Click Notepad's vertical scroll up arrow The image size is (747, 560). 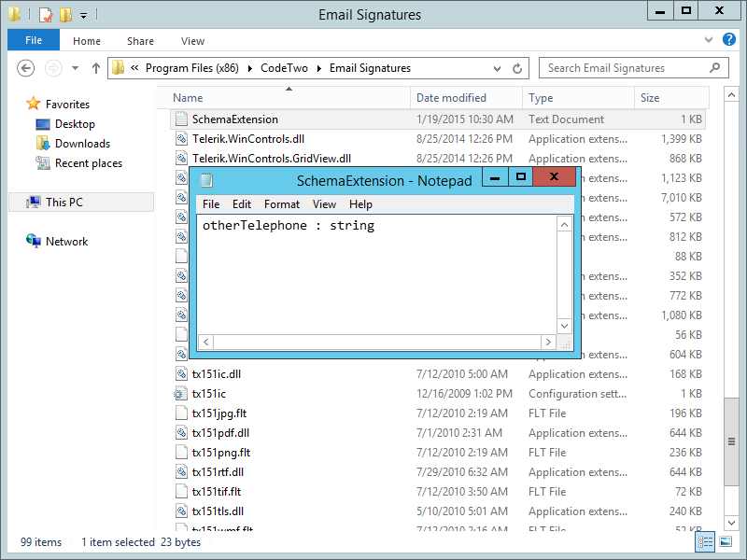pos(565,225)
